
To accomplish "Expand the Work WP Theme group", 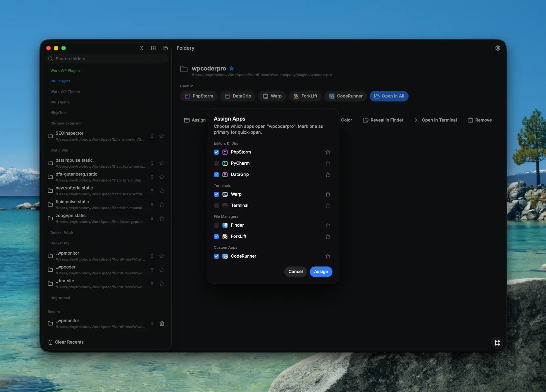I will (65, 92).
